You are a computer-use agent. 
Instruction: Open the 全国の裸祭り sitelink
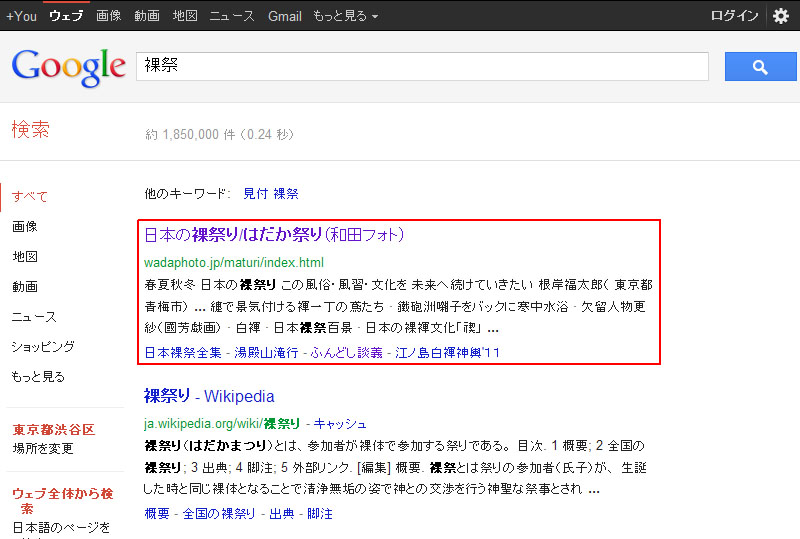(219, 513)
